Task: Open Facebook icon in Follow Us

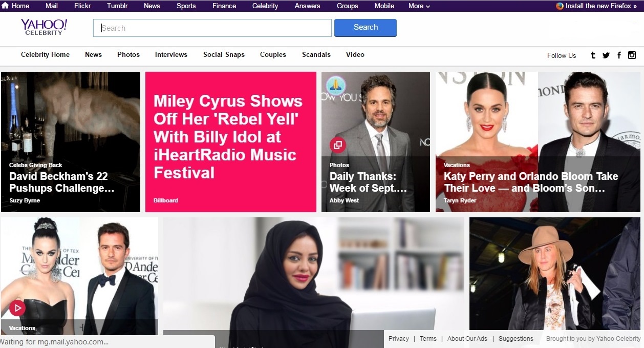Action: pos(619,55)
